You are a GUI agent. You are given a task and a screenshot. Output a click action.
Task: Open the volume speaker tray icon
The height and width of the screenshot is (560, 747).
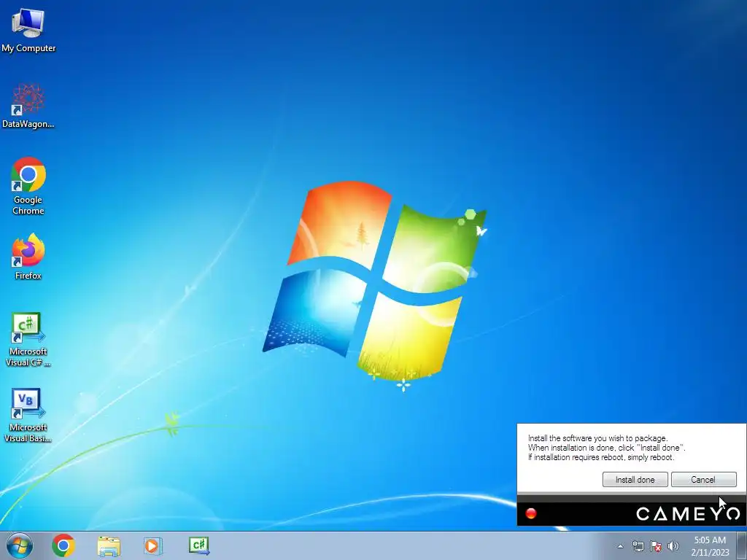pyautogui.click(x=673, y=546)
